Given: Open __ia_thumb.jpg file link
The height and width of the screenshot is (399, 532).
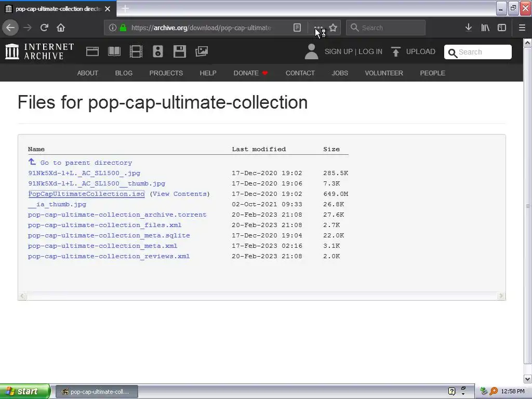Looking at the screenshot, I should pyautogui.click(x=57, y=204).
